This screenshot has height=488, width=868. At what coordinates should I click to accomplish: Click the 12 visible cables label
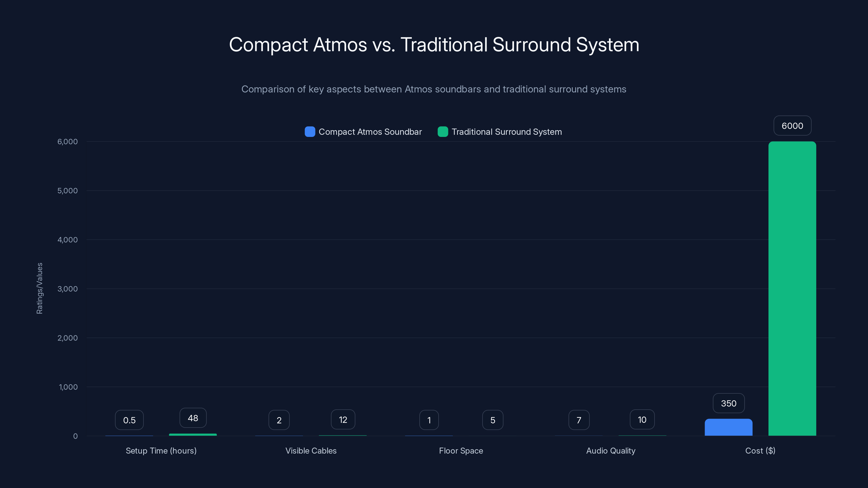pyautogui.click(x=343, y=420)
